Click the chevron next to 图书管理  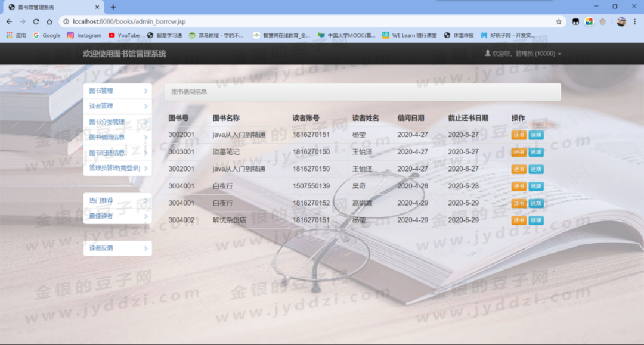tap(146, 91)
